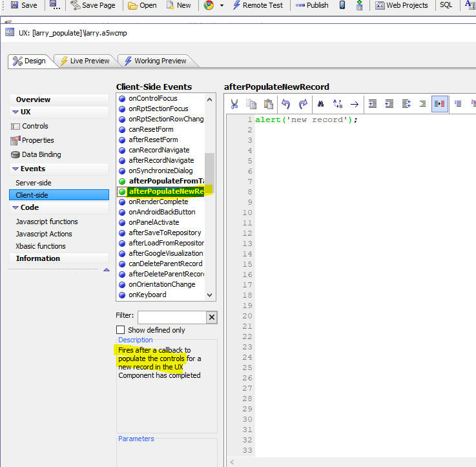Image resolution: width=476 pixels, height=467 pixels.
Task: Click the Undo arrow icon
Action: click(x=286, y=104)
